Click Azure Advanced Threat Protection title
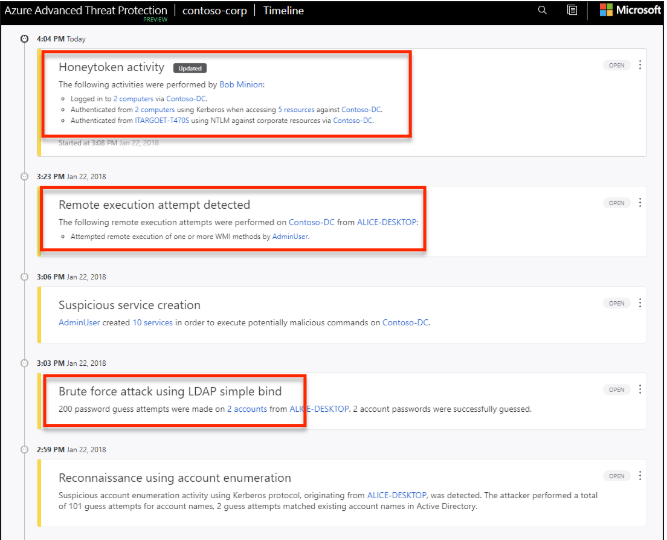Image resolution: width=667 pixels, height=540 pixels. pos(86,10)
